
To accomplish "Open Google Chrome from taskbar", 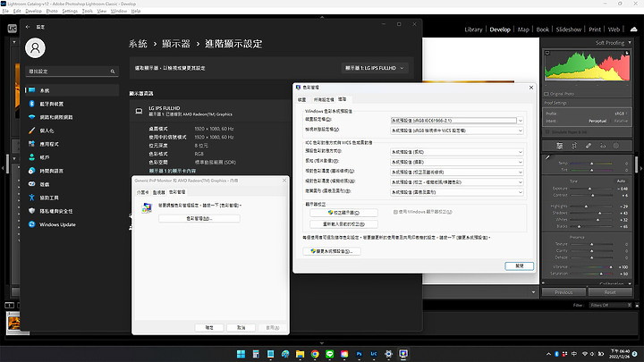I will click(315, 354).
